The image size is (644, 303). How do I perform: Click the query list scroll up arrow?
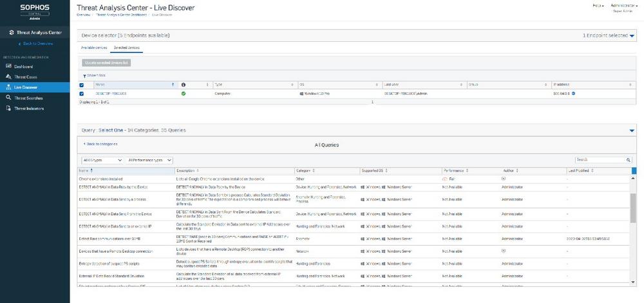(633, 177)
